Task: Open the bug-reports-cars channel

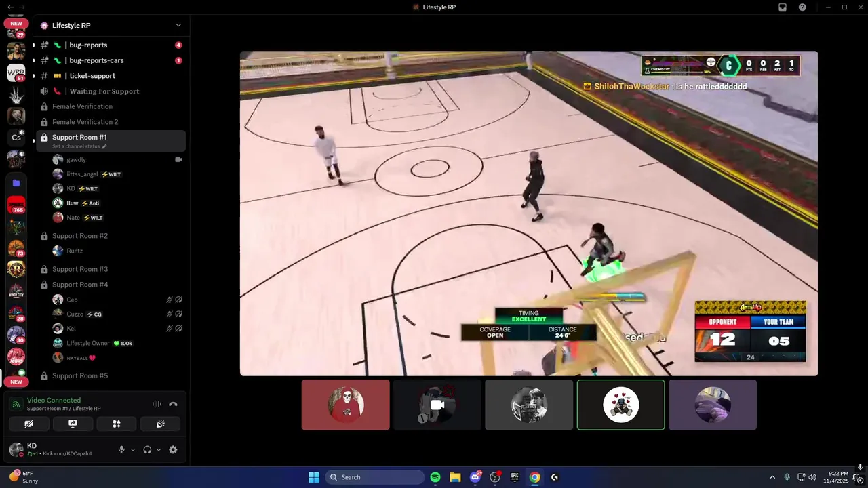Action: click(x=111, y=60)
